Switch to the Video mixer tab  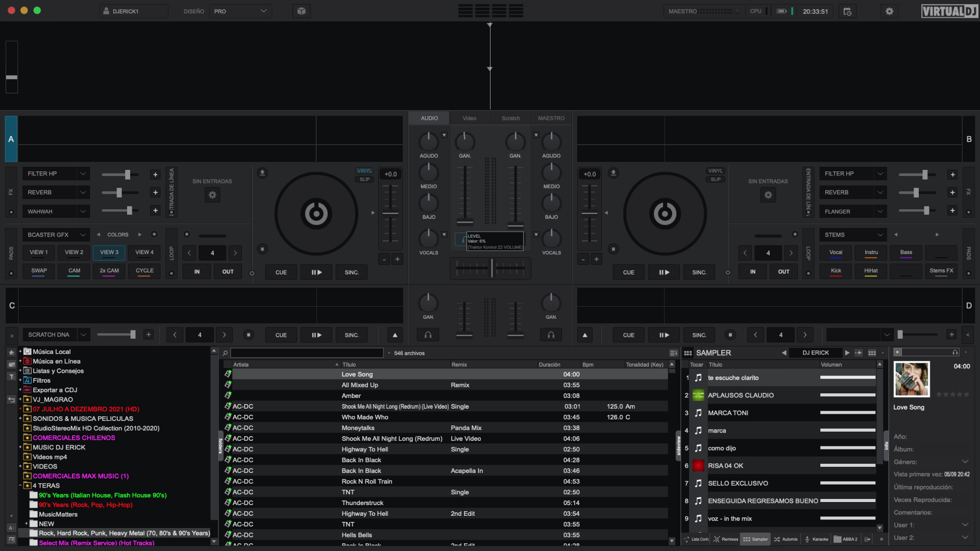(470, 118)
